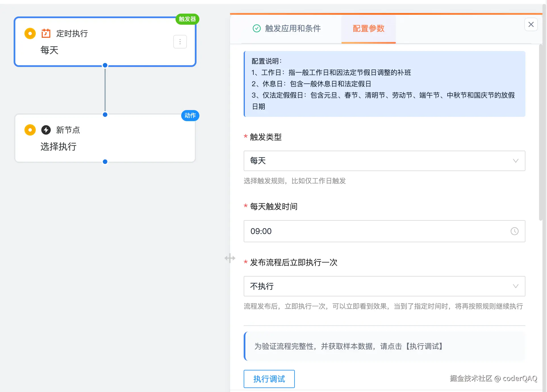Click the green checkmark beside 触发应用和条件
The height and width of the screenshot is (392, 547).
tap(256, 28)
